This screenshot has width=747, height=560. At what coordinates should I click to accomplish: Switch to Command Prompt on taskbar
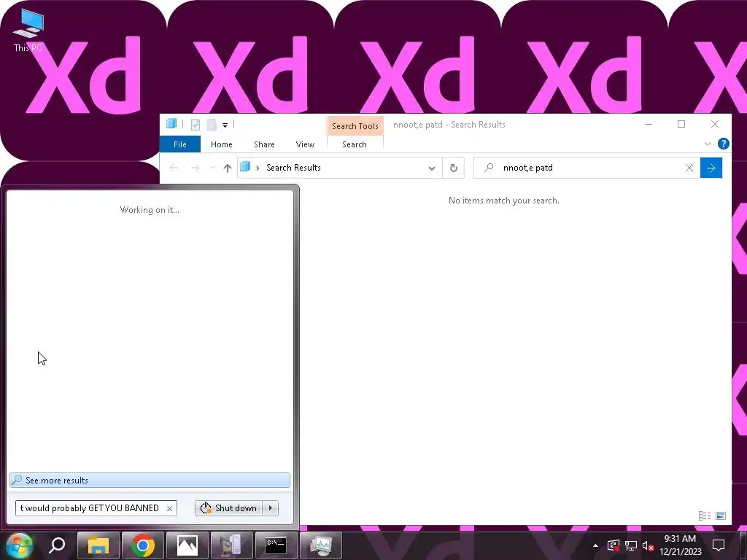(x=276, y=545)
